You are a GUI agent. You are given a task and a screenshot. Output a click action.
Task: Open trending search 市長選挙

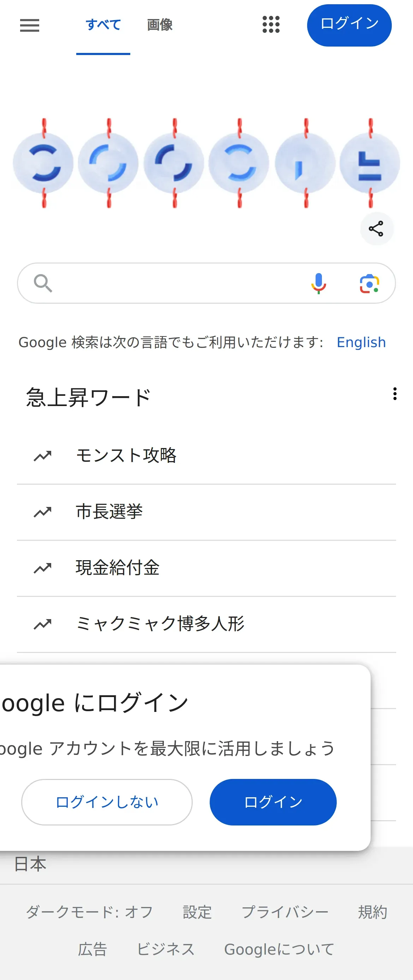pos(109,512)
